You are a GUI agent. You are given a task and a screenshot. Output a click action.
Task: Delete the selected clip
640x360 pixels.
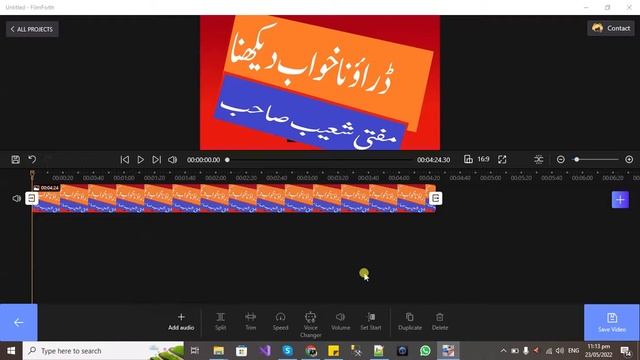coord(440,322)
